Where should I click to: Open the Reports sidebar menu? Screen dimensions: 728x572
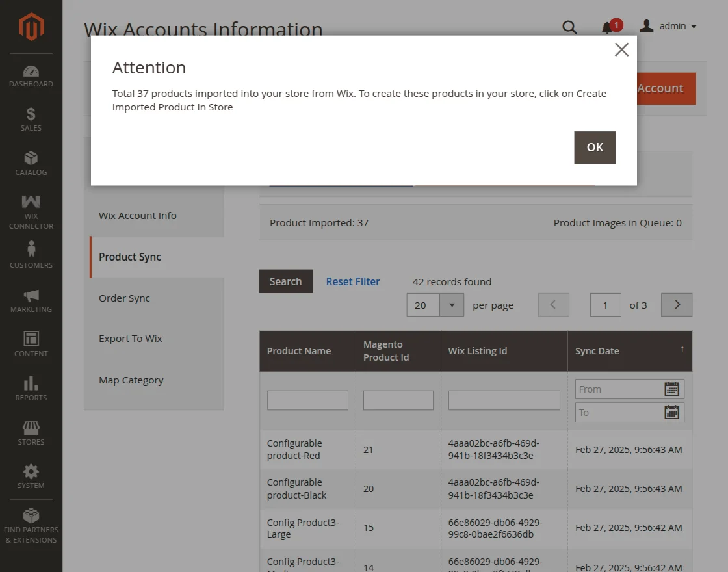tap(31, 389)
